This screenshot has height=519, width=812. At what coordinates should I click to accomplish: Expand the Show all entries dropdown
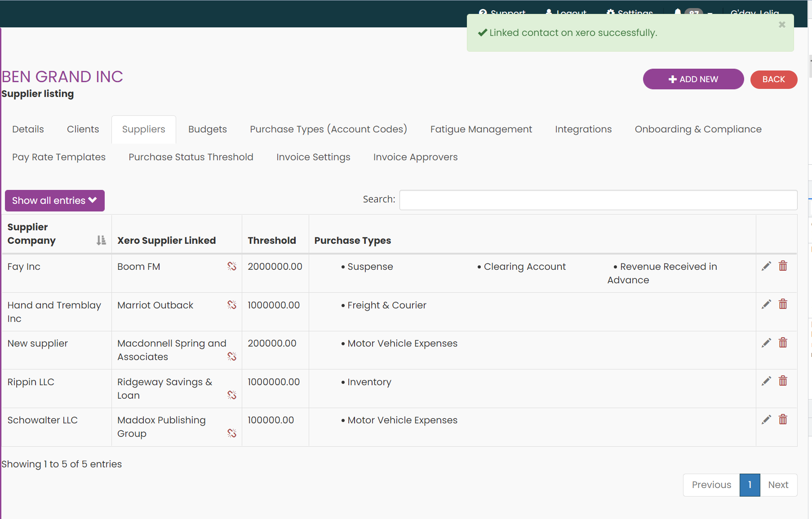click(x=55, y=201)
